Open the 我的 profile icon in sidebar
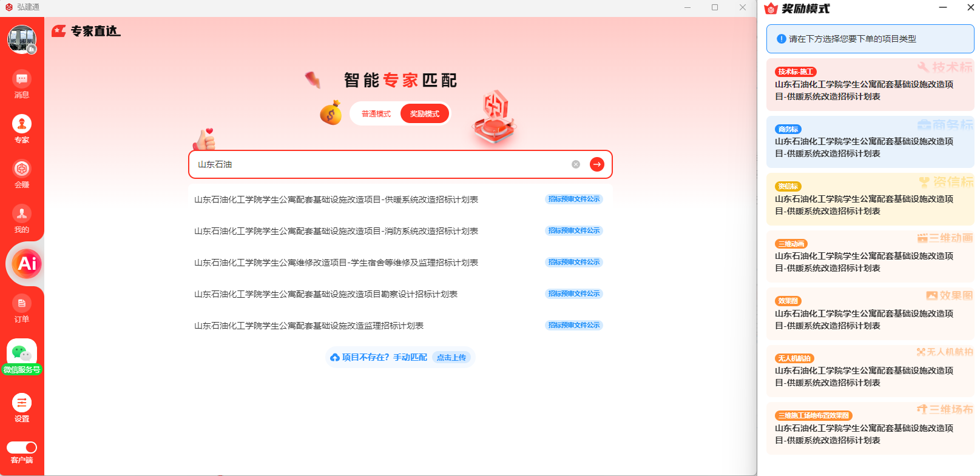The height and width of the screenshot is (476, 980). point(22,219)
